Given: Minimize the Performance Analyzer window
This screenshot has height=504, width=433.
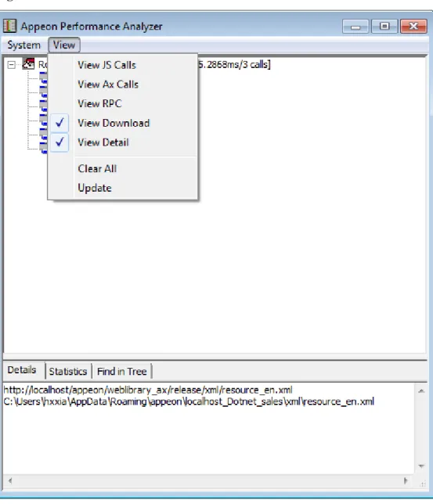Looking at the screenshot, I should [355, 27].
